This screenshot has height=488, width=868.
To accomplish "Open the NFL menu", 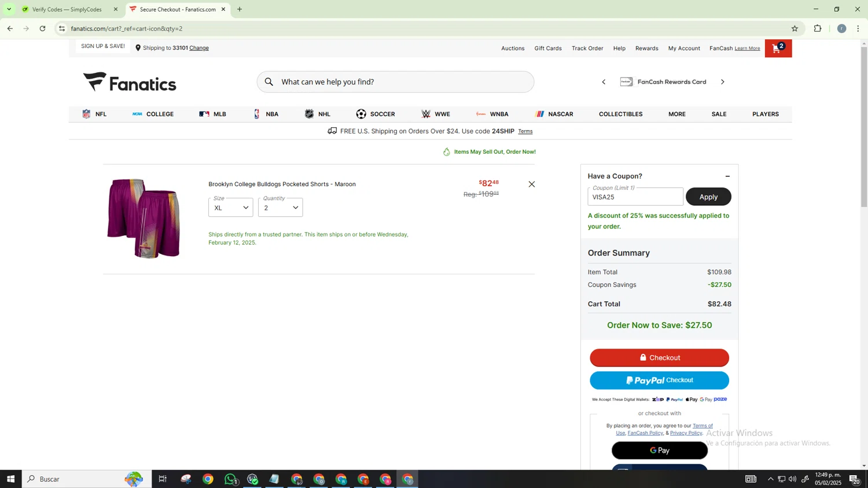I will (x=94, y=114).
